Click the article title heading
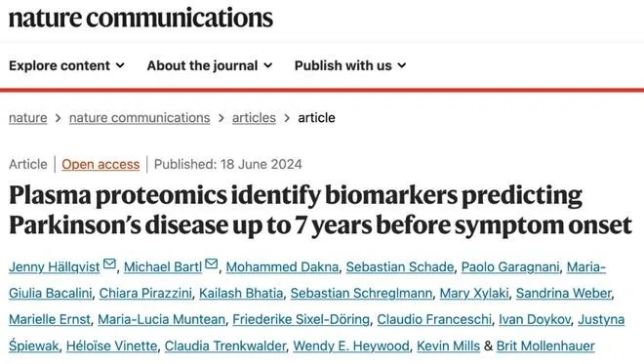 pos(320,210)
